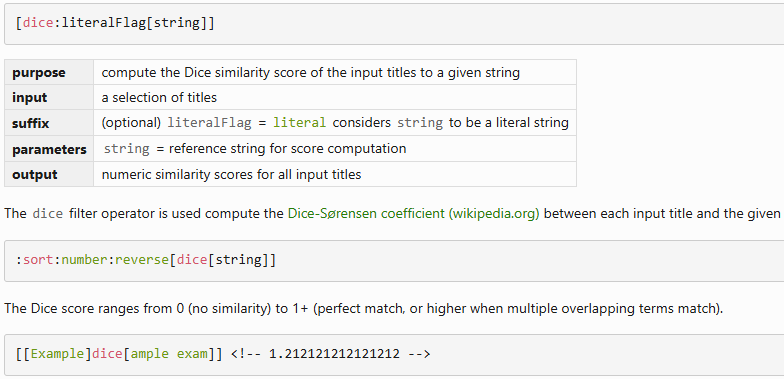
Task: Click 'string' code in parameters row
Action: point(126,148)
